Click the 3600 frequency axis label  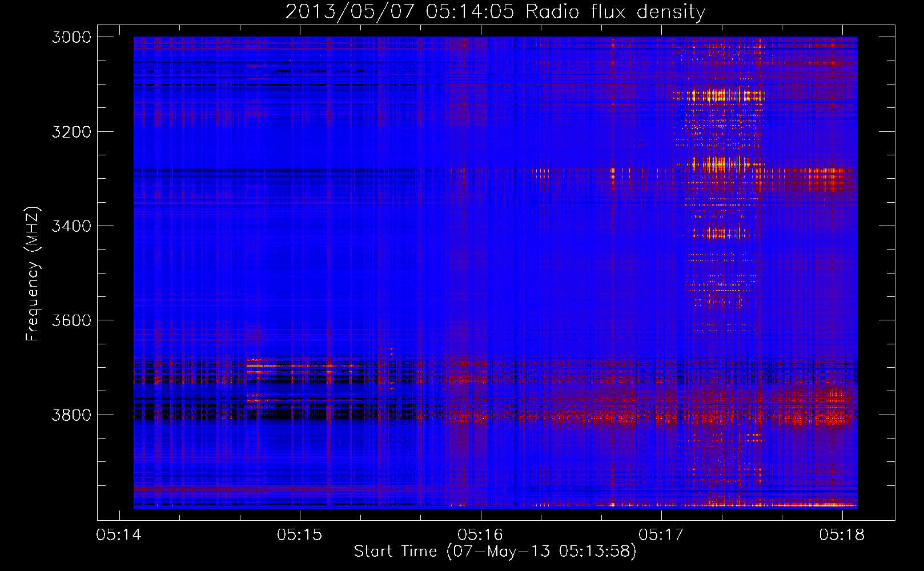[71, 320]
